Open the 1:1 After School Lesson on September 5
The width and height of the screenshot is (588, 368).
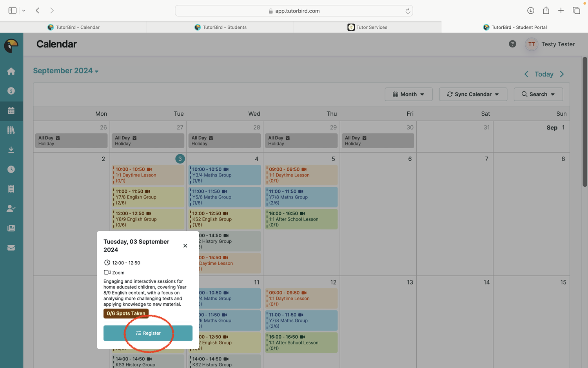(x=301, y=219)
